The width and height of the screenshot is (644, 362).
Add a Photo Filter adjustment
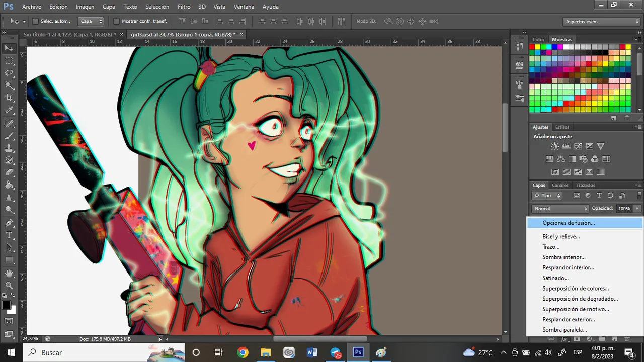583,159
